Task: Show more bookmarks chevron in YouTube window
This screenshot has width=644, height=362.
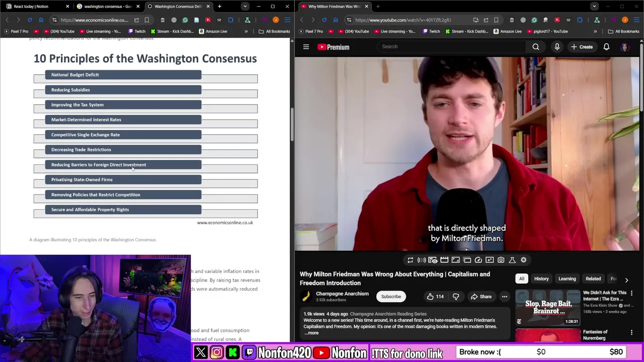Action: 595,31
